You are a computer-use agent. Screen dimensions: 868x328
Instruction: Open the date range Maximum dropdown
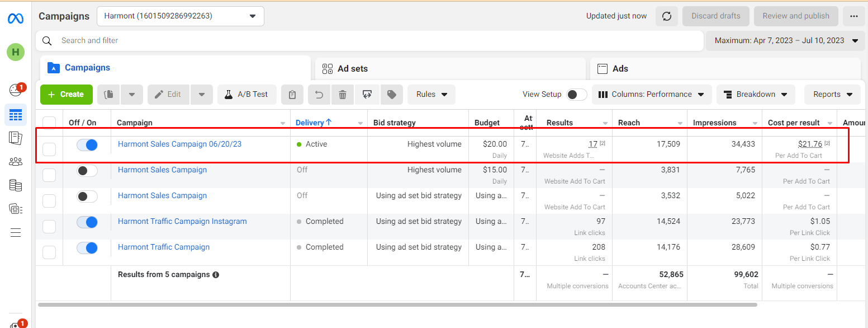[785, 41]
